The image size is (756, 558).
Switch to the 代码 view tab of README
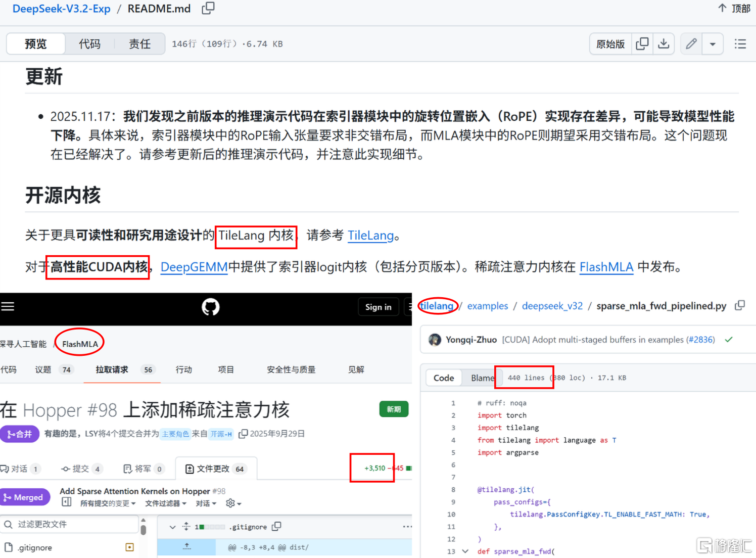(x=89, y=44)
